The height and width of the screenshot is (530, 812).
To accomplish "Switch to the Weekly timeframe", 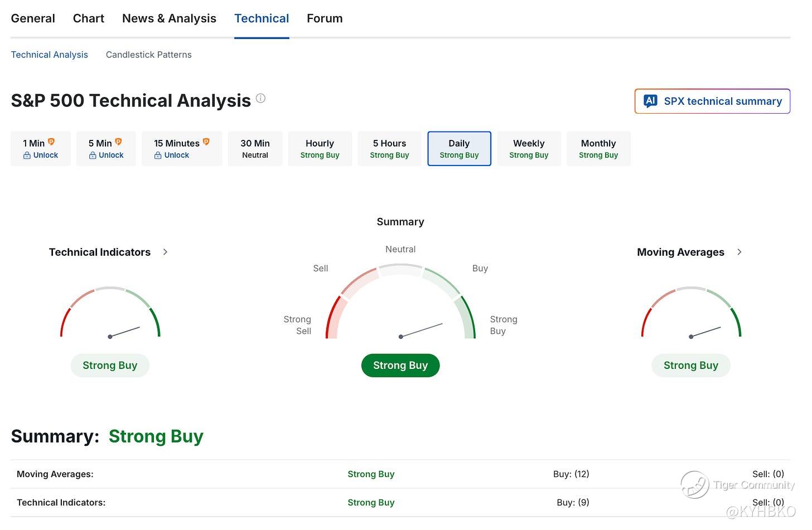I will pyautogui.click(x=528, y=149).
